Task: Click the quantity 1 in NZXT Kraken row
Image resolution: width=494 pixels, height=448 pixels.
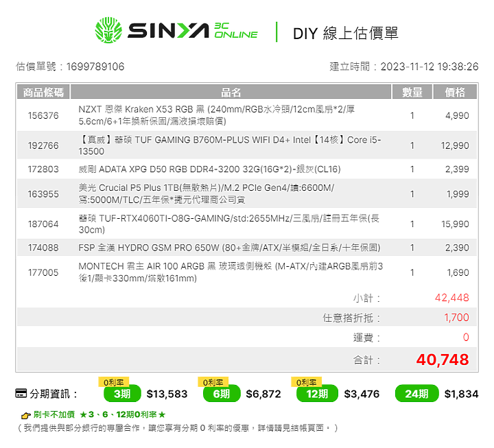Action: pos(412,116)
